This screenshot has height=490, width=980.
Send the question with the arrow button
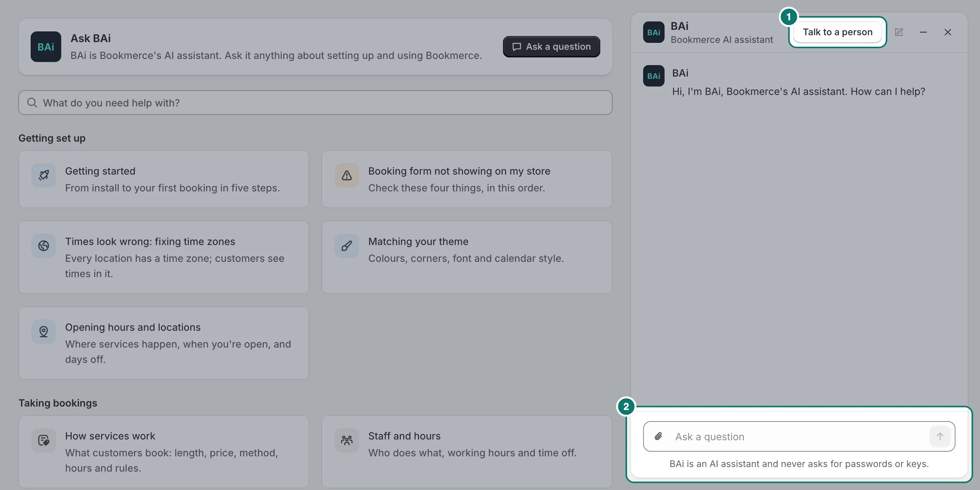(940, 436)
